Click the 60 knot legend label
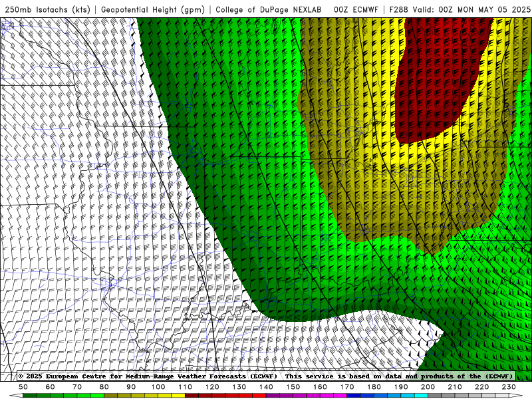 (x=51, y=387)
